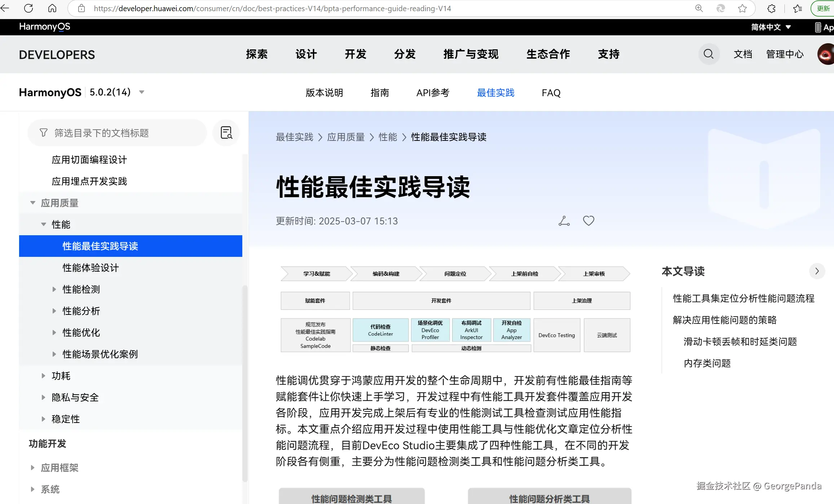Viewport: 834px width, 504px height.
Task: Expand the 性能检测 tree node
Action: [x=54, y=289]
